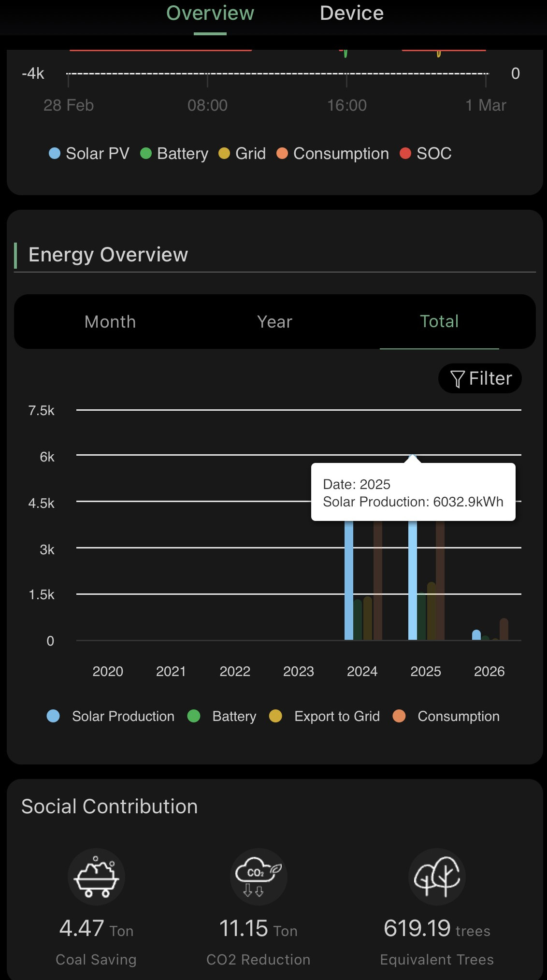Tap the 2026 blue solar bar
Image resolution: width=547 pixels, height=980 pixels.
[476, 635]
